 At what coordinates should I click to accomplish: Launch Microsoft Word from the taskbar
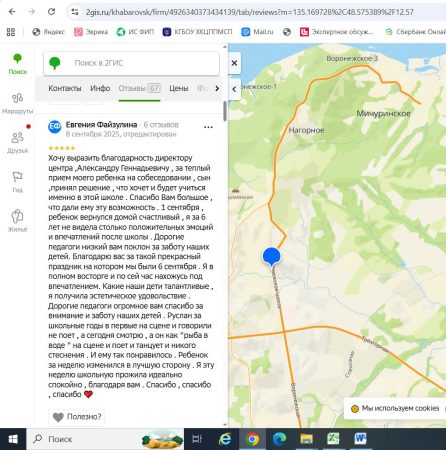point(360,439)
